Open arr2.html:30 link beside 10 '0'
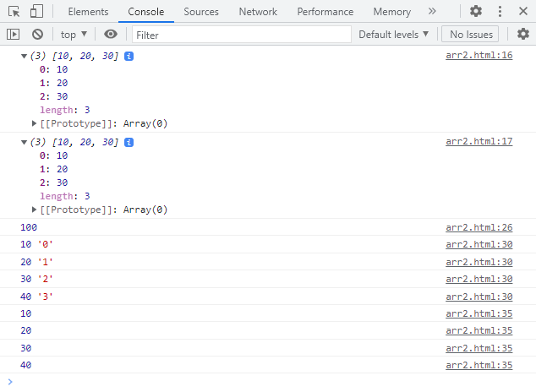536x392 pixels. click(479, 244)
